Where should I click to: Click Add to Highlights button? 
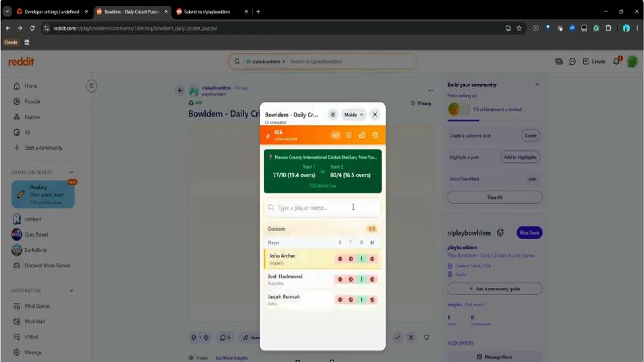pyautogui.click(x=520, y=157)
